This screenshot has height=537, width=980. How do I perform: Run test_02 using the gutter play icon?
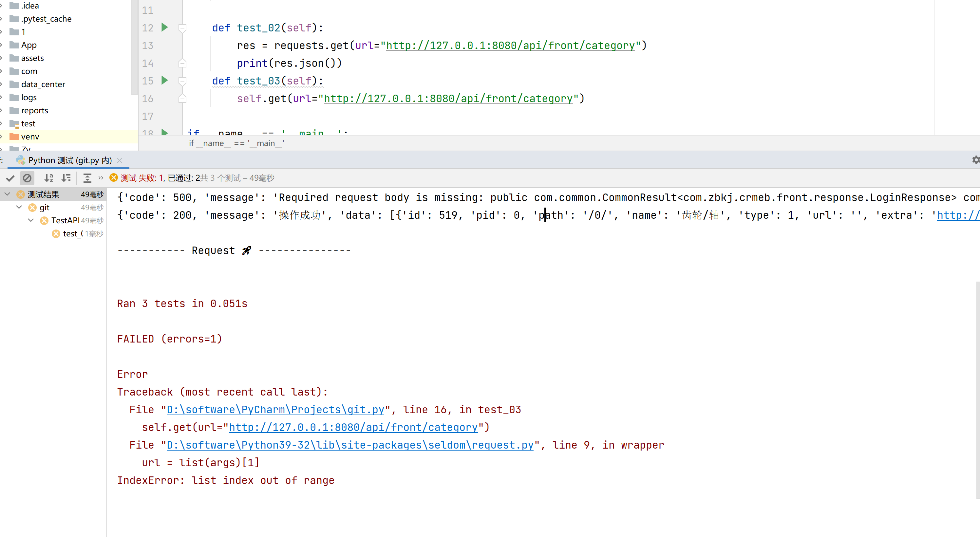pos(165,28)
